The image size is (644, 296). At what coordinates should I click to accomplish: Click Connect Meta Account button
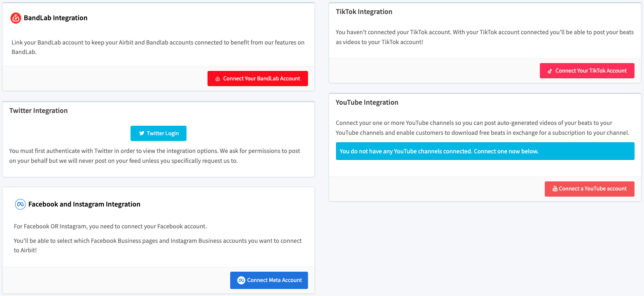click(269, 280)
